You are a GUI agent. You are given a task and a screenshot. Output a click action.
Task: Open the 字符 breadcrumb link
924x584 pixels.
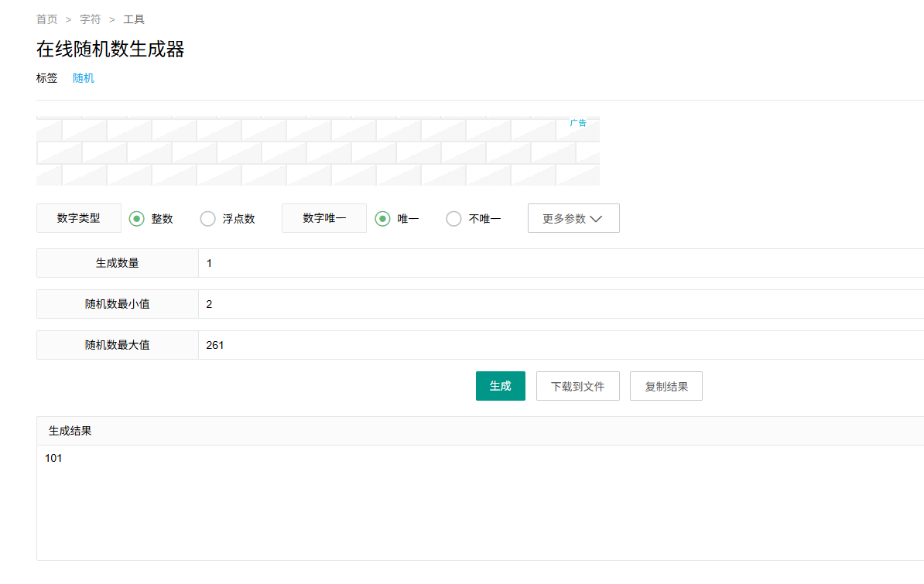[91, 19]
